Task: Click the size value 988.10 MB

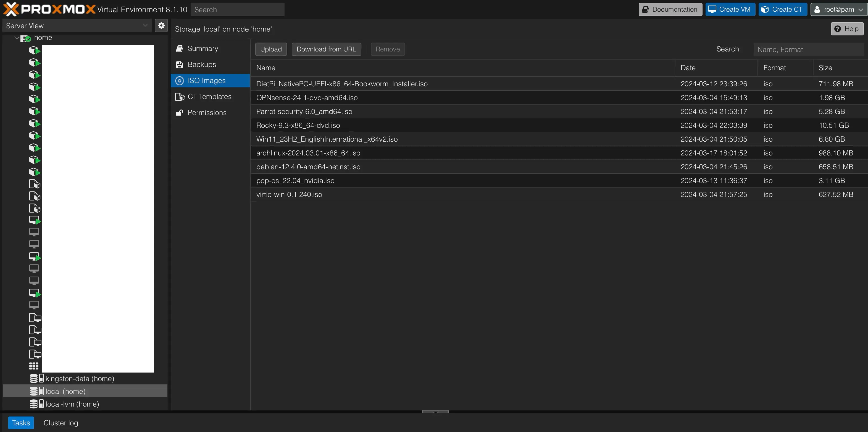Action: click(x=836, y=153)
